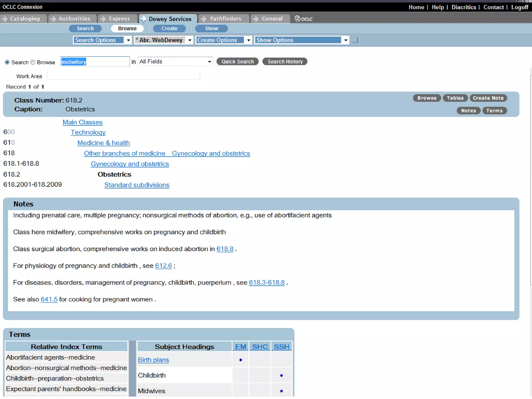Select the Search radio button

[x=7, y=62]
